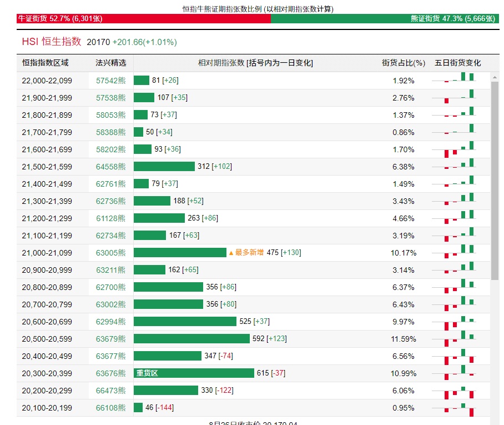Select the green 熊证街货 47.3% bar segment
Screen dimensions: 504x425
(x=385, y=19)
